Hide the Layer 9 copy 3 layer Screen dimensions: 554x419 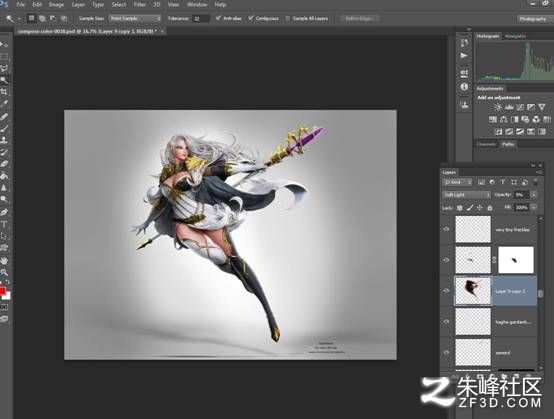point(447,291)
